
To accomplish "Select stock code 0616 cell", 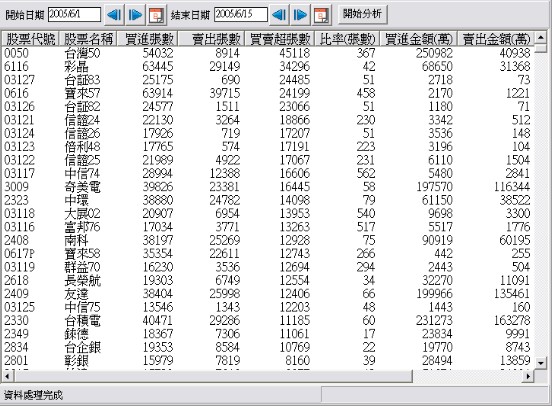I will click(16, 93).
